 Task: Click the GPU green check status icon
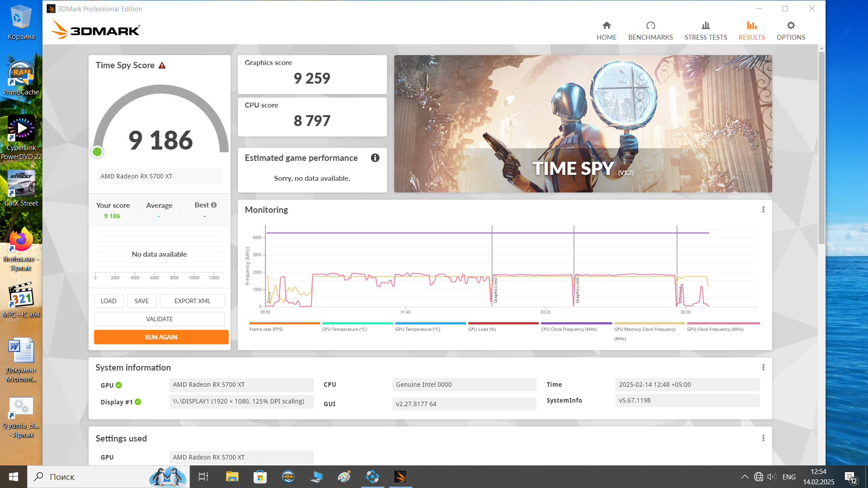coord(118,385)
